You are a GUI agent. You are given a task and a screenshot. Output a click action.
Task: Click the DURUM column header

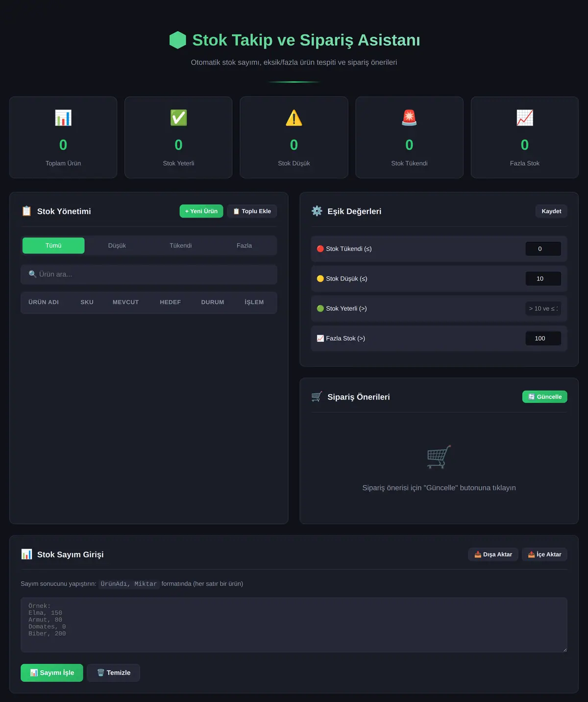(213, 302)
